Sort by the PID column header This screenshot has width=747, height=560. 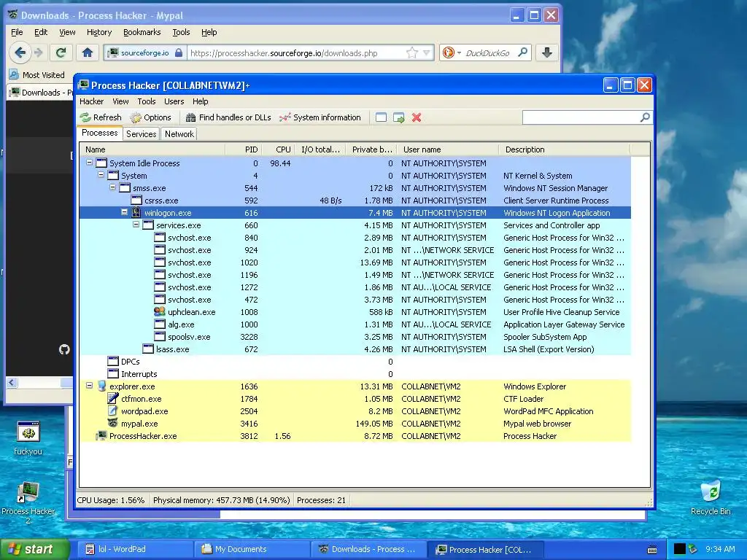point(244,149)
